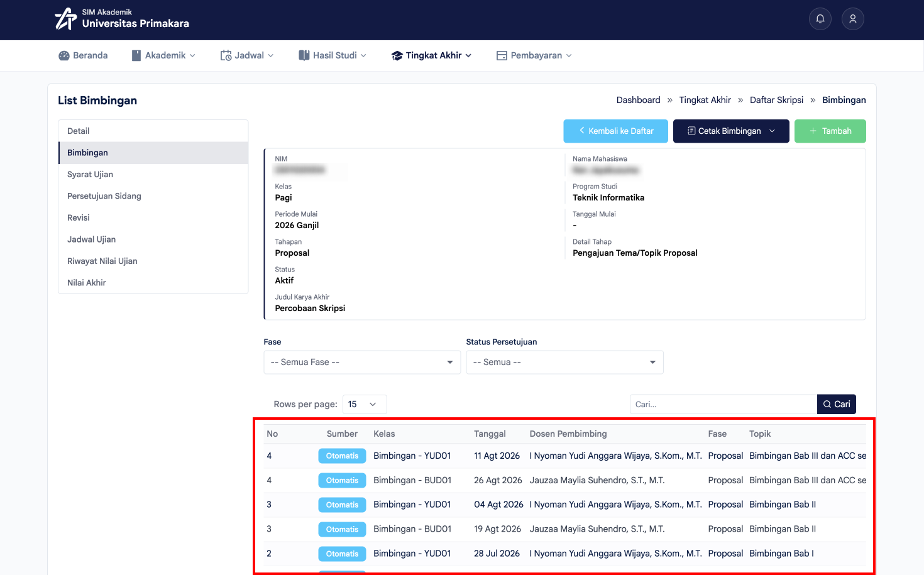Screen dimensions: 924x575
Task: Click the 'Pengajuan Tema/Topik Proposal' text
Action: [635, 253]
